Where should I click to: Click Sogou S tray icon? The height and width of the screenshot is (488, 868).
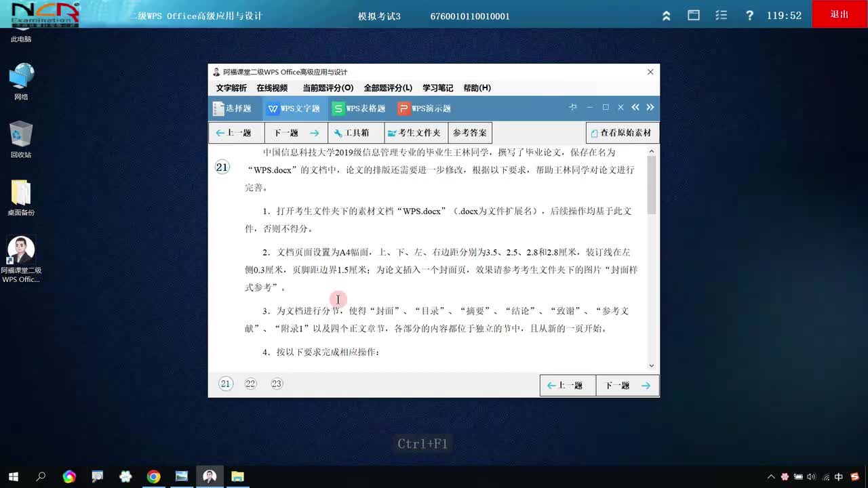tap(854, 476)
